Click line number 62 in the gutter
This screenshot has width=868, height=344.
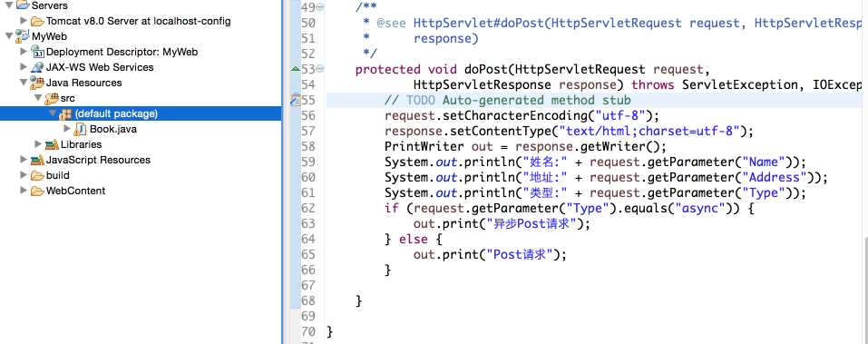[308, 208]
